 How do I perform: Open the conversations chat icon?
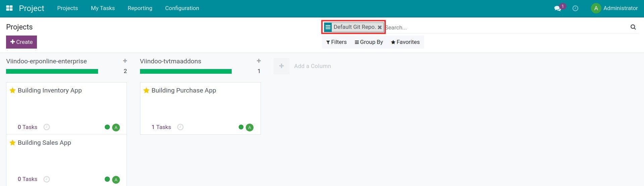tap(558, 8)
